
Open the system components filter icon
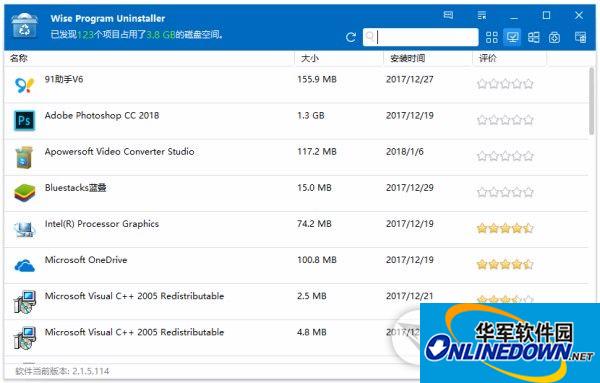tap(554, 37)
